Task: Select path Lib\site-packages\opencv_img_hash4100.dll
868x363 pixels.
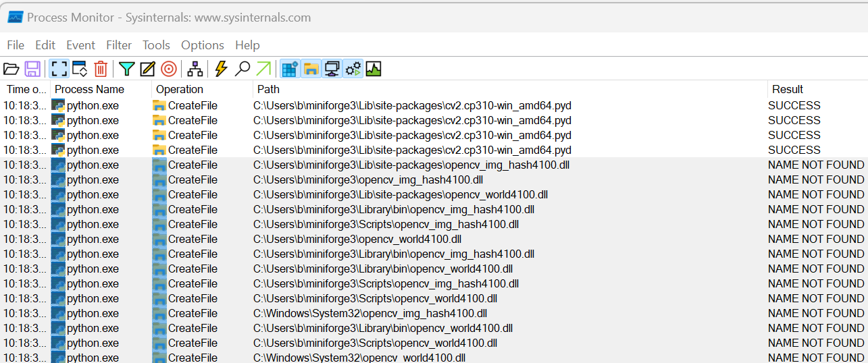Action: (x=411, y=165)
